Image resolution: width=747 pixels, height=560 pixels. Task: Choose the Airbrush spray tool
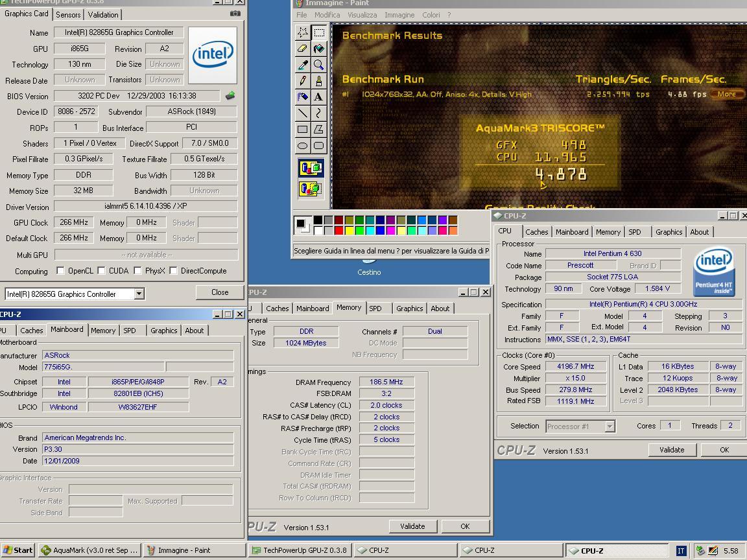coord(303,97)
